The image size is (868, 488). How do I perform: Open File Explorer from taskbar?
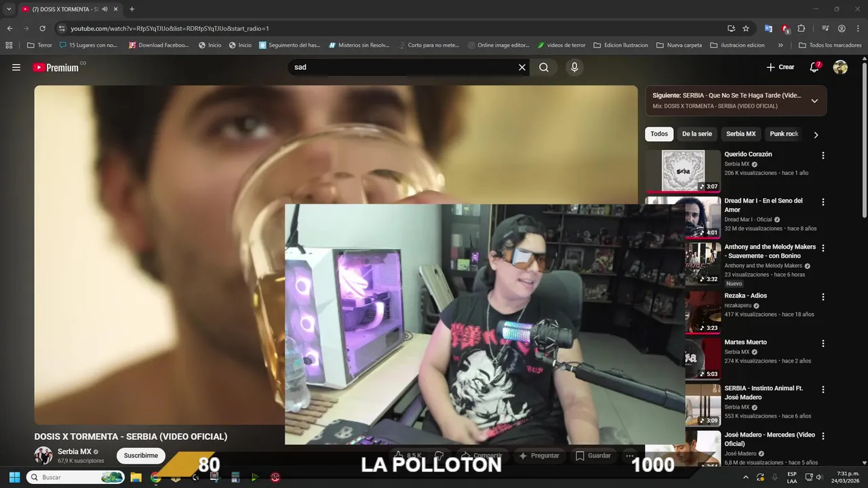[136, 477]
